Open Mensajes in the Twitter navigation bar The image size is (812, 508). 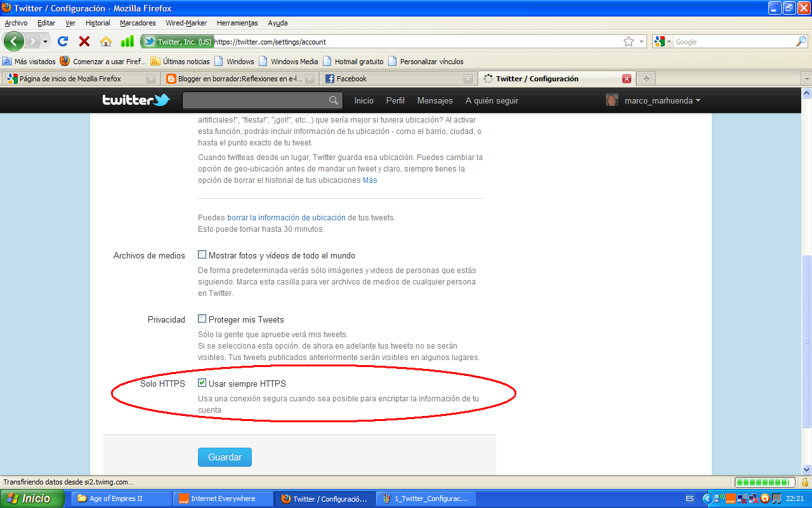(435, 100)
